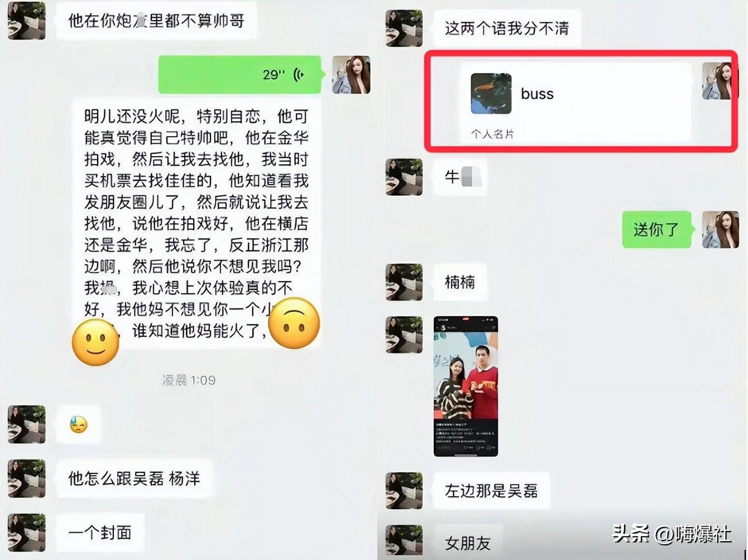Tap the long transcribed voice text bubble
Image resolution: width=748 pixels, height=560 pixels.
pyautogui.click(x=197, y=223)
